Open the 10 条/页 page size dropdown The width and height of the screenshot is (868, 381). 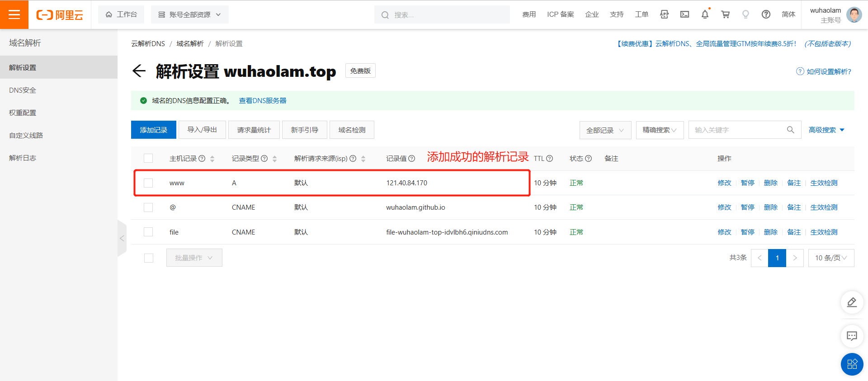click(x=831, y=258)
